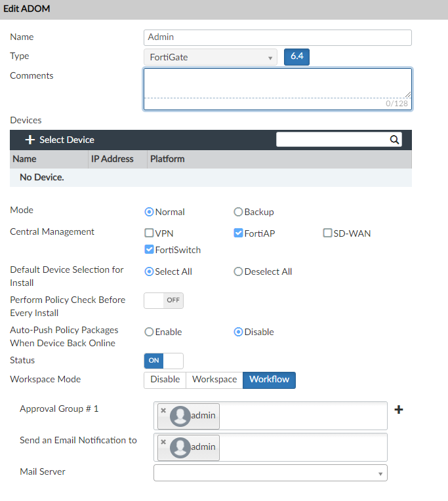
Task: Click plus icon to add approval group
Action: tap(398, 410)
